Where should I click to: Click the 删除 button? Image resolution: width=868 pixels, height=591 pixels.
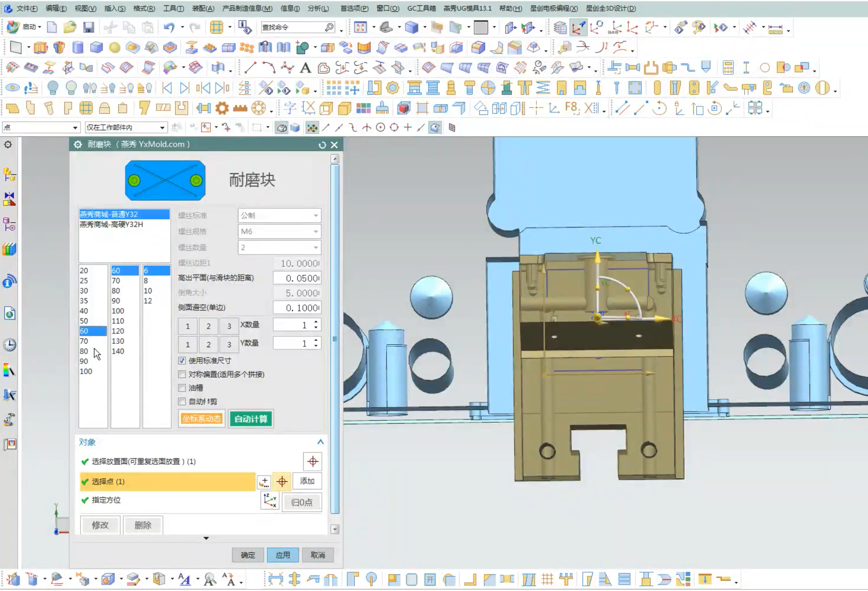pos(143,525)
